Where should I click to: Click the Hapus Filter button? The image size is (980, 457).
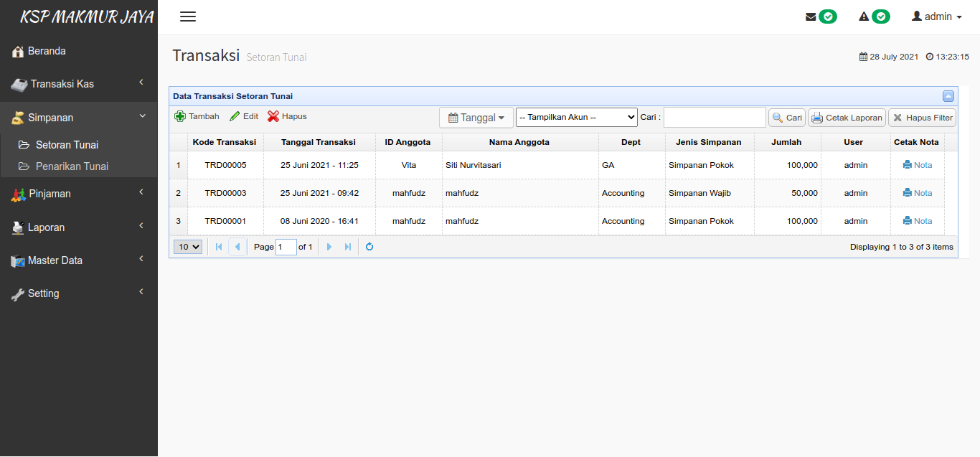922,118
